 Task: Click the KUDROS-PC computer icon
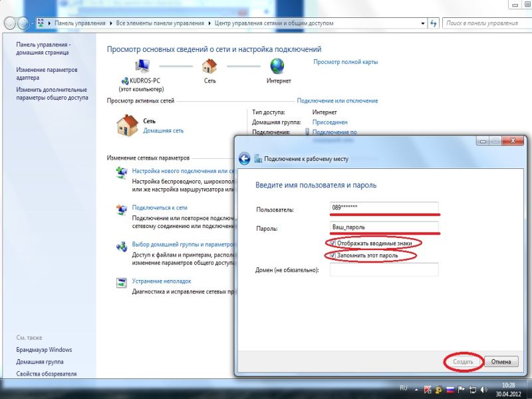142,66
